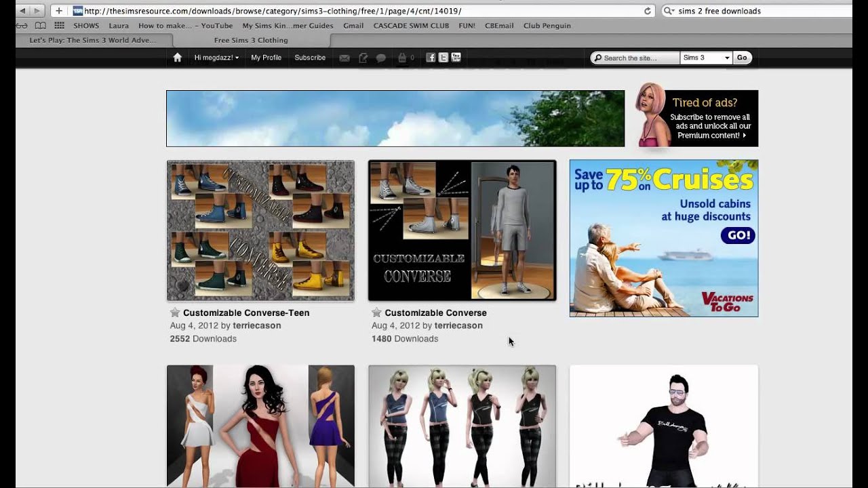Open terriecason's profile under Converse-Teen
868x488 pixels.
click(256, 325)
